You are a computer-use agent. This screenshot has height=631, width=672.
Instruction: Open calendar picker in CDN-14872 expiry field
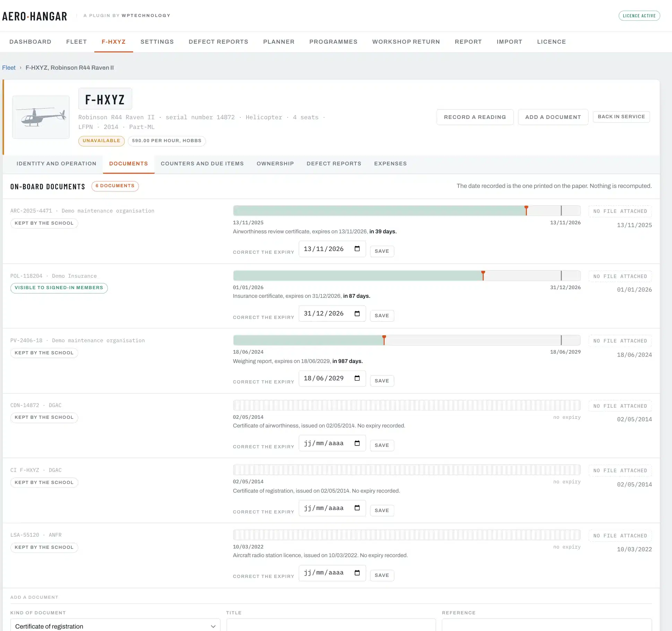click(x=357, y=443)
